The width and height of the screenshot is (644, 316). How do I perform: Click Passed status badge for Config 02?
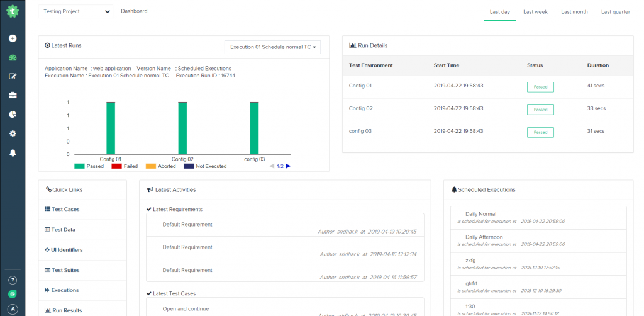click(x=540, y=110)
